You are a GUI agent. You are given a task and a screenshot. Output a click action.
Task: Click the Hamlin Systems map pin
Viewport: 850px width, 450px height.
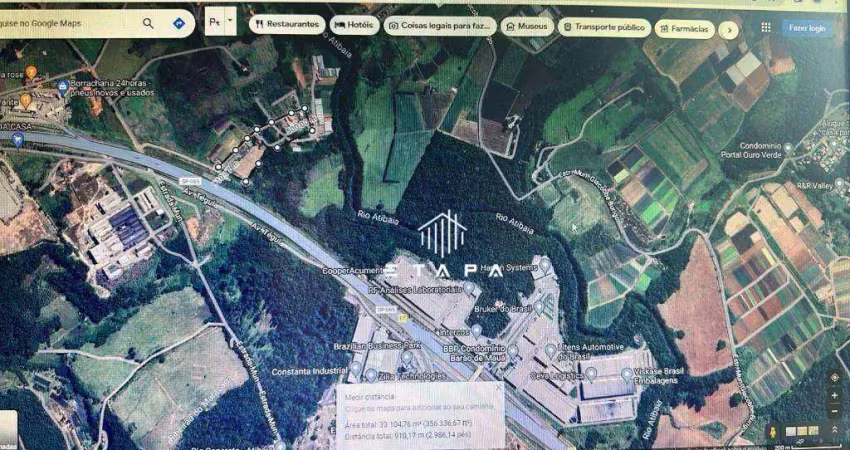(x=545, y=265)
